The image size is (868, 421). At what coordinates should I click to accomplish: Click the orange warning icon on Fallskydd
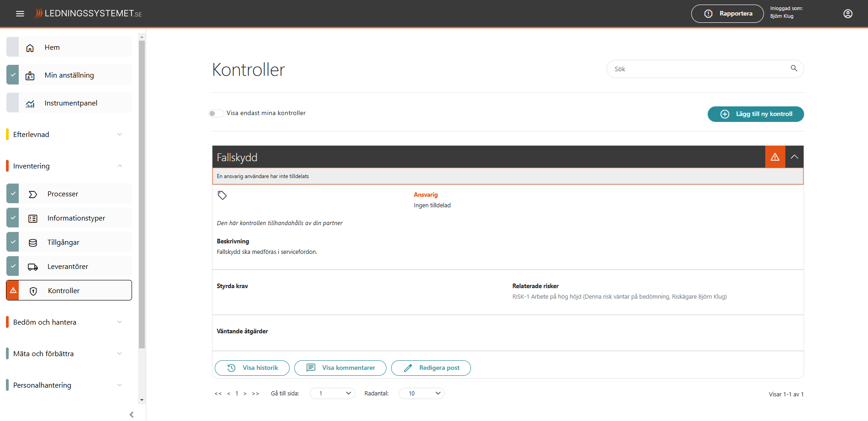775,157
